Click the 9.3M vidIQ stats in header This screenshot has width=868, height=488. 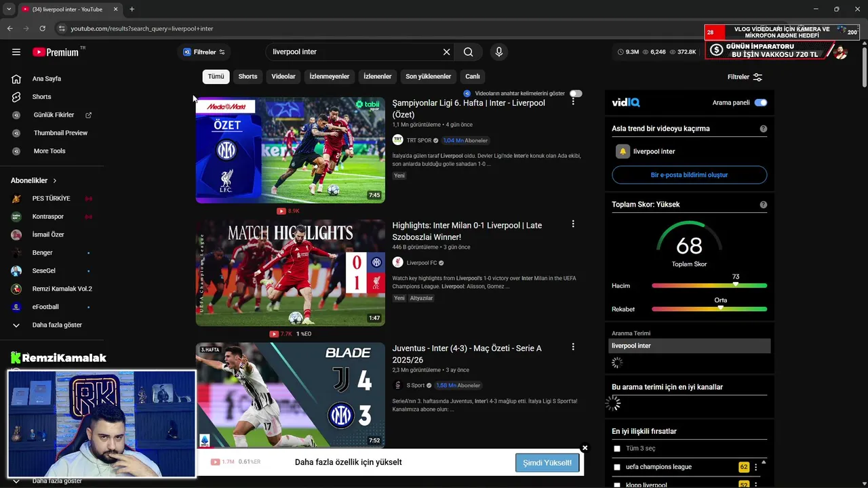[x=628, y=52]
